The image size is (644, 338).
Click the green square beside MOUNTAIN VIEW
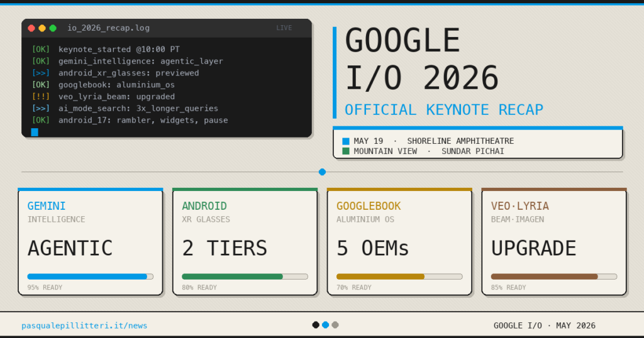pos(346,151)
